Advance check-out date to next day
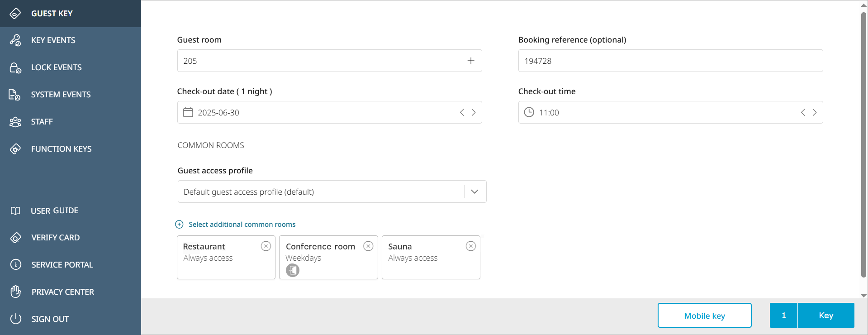The height and width of the screenshot is (335, 868). click(x=474, y=112)
